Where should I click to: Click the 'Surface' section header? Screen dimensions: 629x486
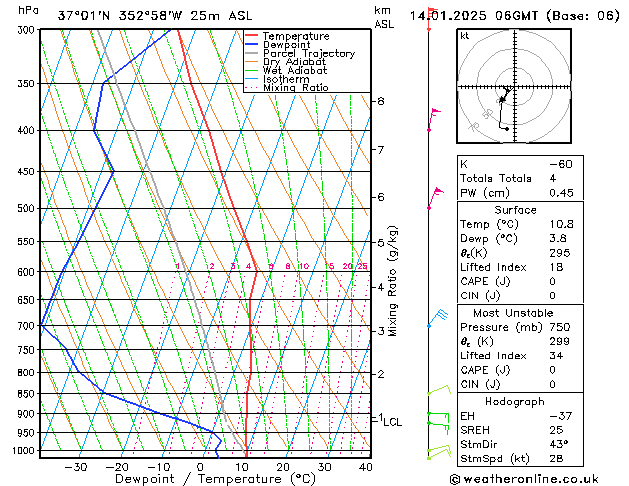pyautogui.click(x=515, y=210)
